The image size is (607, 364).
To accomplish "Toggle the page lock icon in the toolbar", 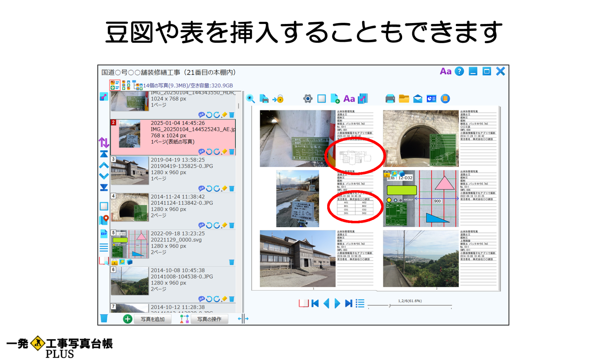I will [x=277, y=99].
